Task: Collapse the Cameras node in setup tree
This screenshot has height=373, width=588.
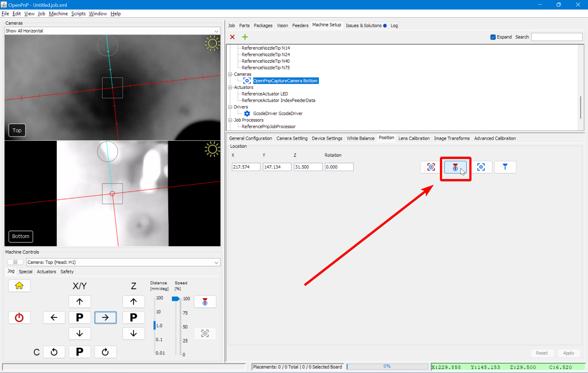Action: pos(230,74)
